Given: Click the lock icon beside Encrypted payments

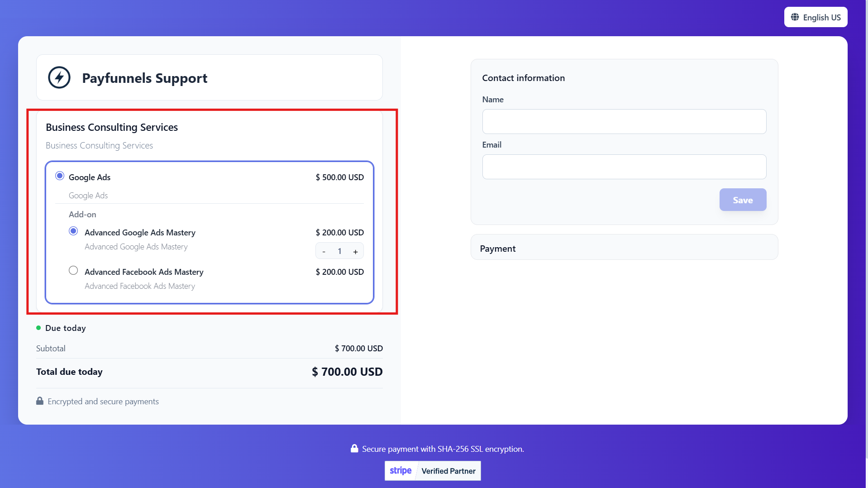Looking at the screenshot, I should (x=40, y=401).
